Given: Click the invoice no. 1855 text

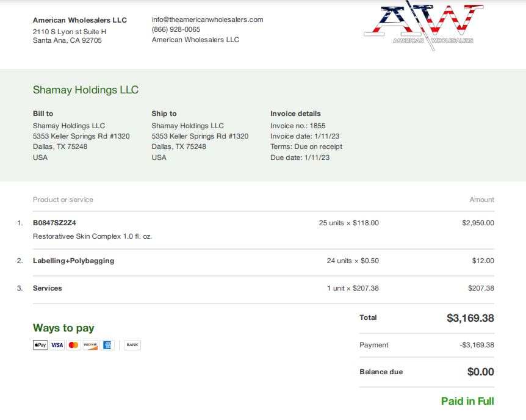Looking at the screenshot, I should pos(298,126).
